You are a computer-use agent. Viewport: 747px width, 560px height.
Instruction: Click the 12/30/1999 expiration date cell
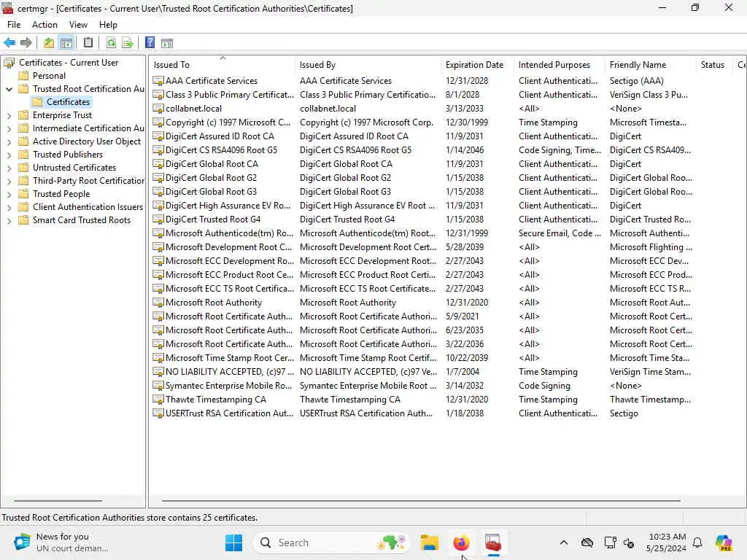(467, 122)
